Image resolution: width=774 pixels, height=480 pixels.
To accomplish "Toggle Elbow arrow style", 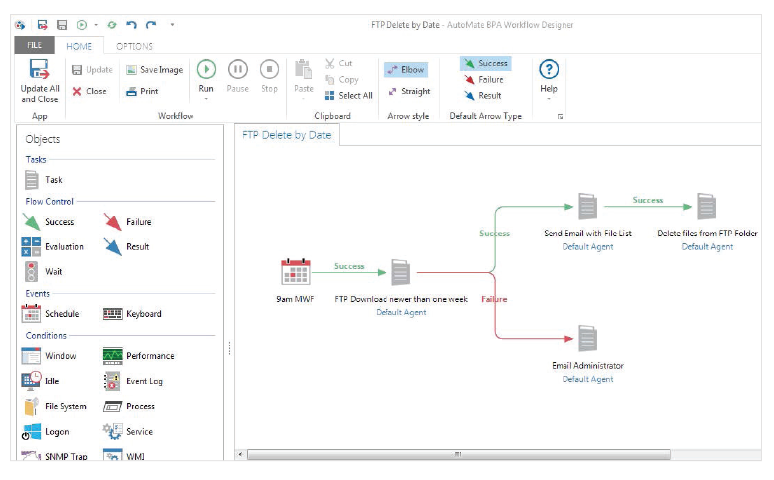I will pos(406,70).
